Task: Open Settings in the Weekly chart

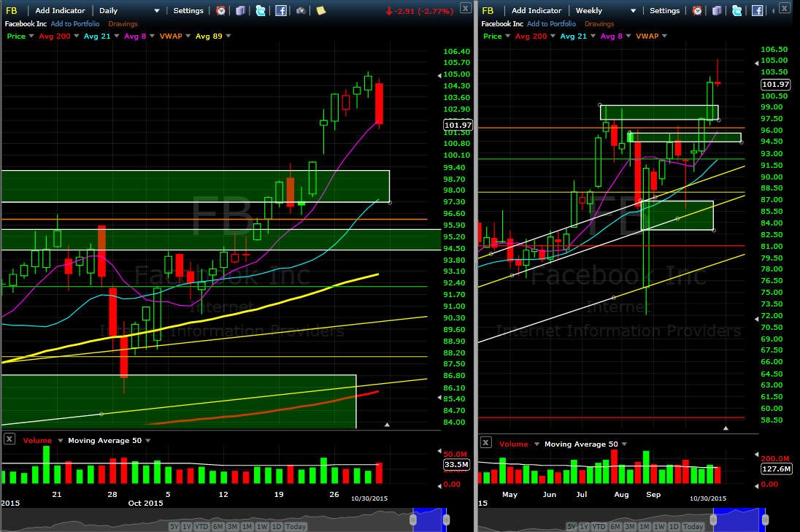Action: click(665, 10)
